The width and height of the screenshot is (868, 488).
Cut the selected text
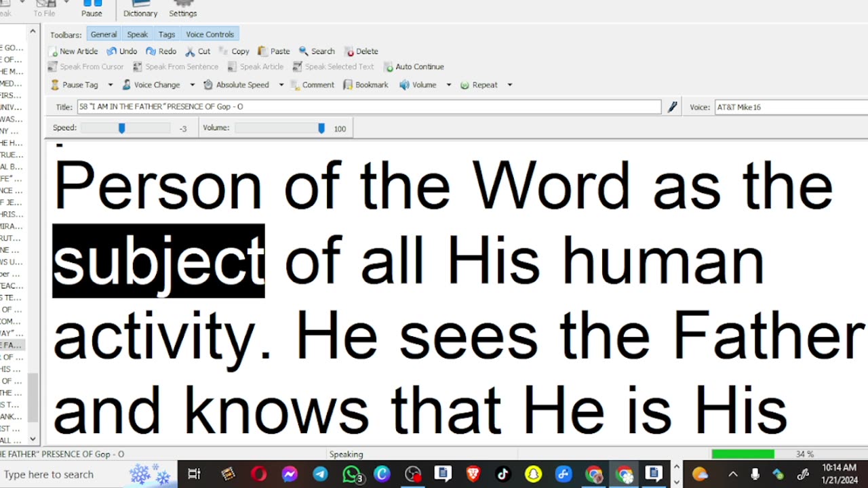point(198,52)
